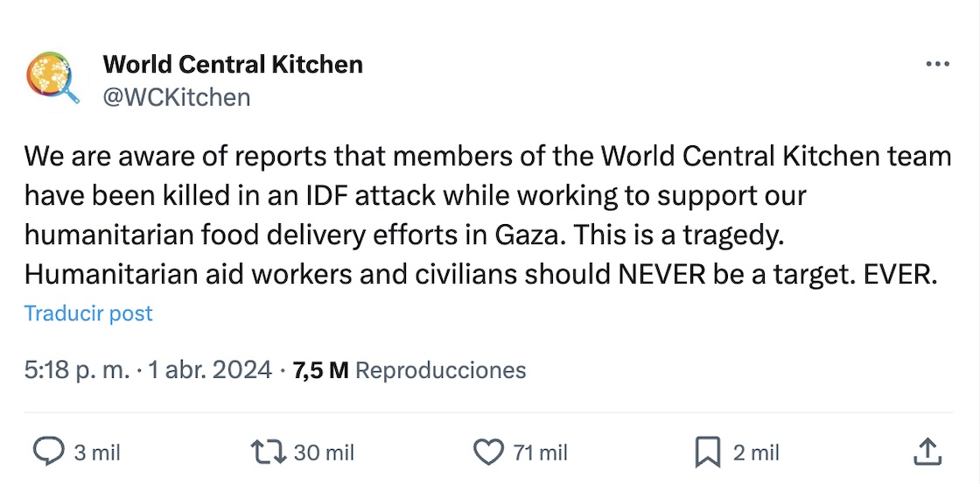The height and width of the screenshot is (484, 980).
Task: Click the 30 mil reposts count
Action: [324, 452]
